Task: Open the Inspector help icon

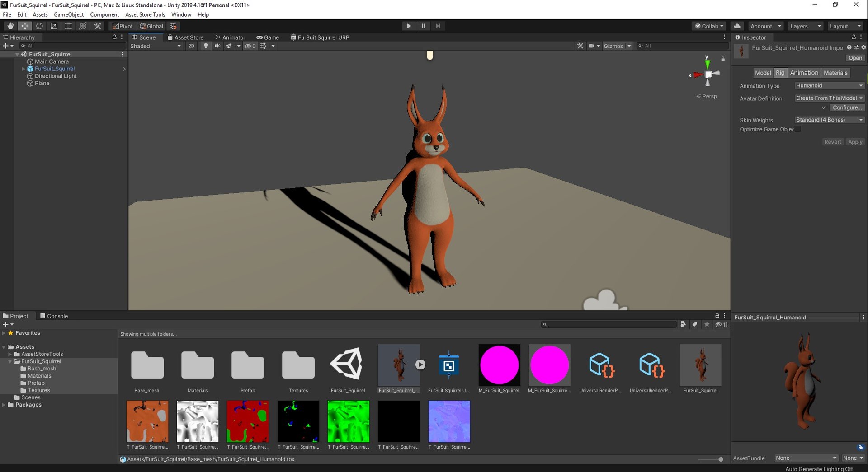Action: pos(849,47)
